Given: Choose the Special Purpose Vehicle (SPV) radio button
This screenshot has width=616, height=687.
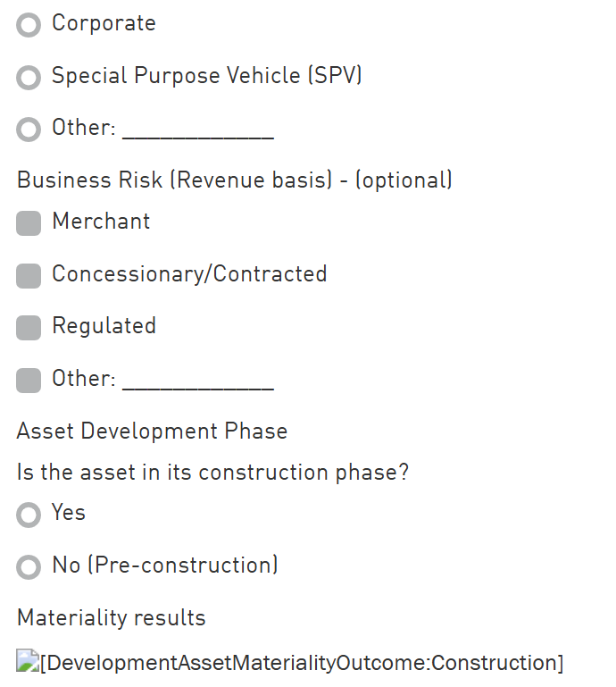Looking at the screenshot, I should tap(29, 78).
